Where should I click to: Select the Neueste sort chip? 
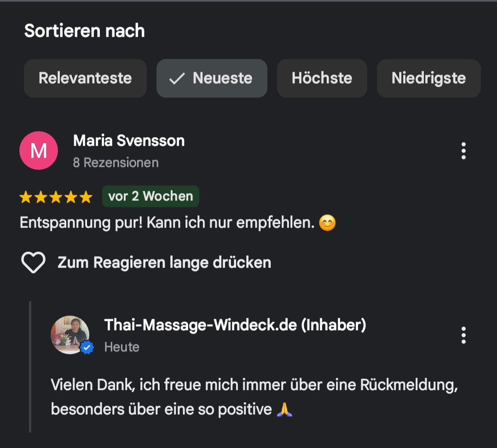tap(212, 78)
